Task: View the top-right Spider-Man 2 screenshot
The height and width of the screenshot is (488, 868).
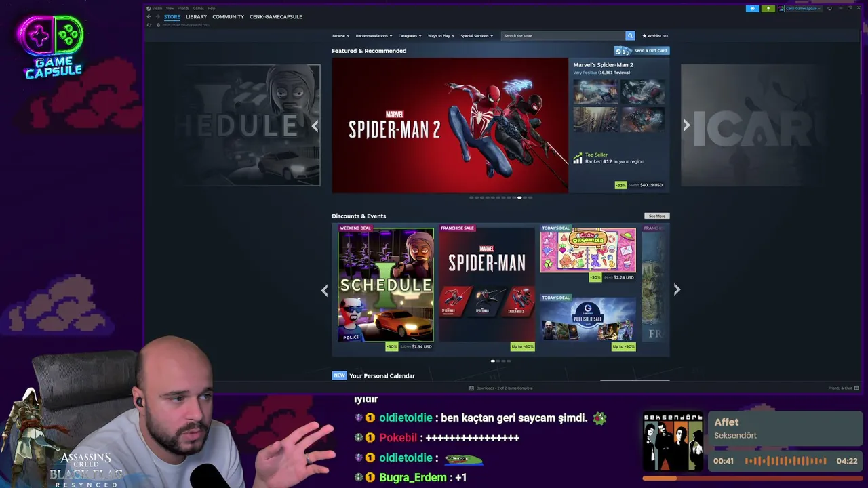Action: 643,91
